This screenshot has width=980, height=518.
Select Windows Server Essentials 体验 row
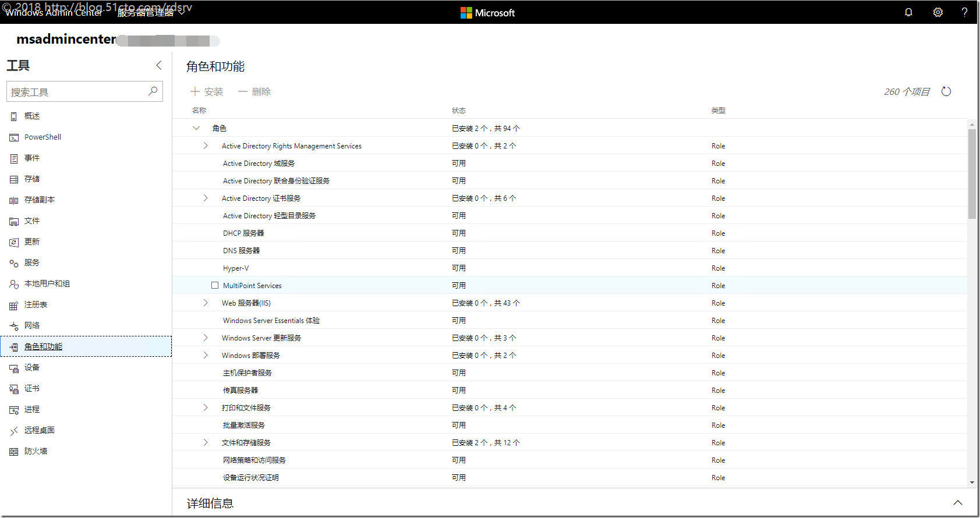tap(569, 320)
